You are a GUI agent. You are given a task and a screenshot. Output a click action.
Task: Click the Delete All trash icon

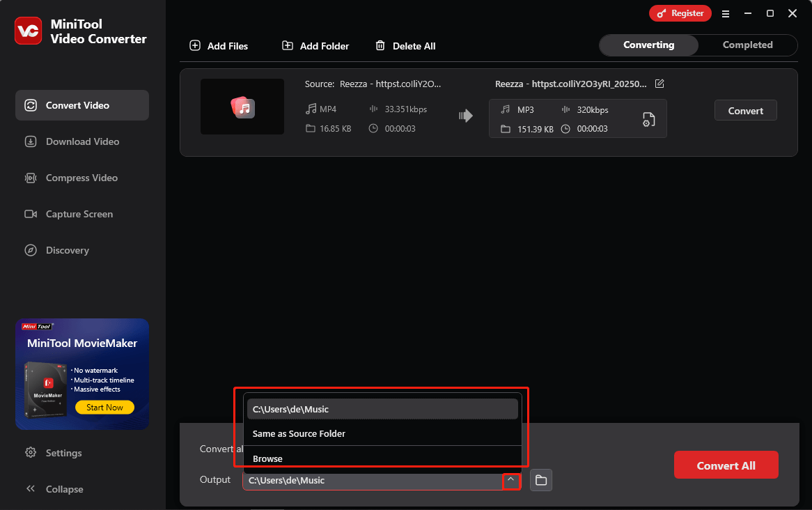coord(380,45)
